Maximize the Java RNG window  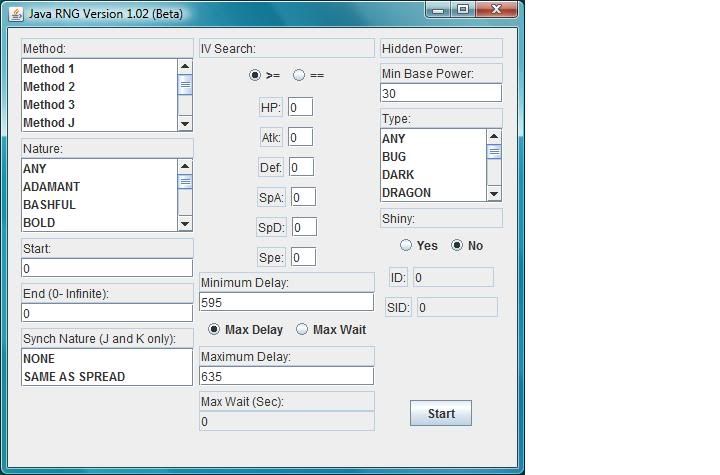tap(463, 9)
